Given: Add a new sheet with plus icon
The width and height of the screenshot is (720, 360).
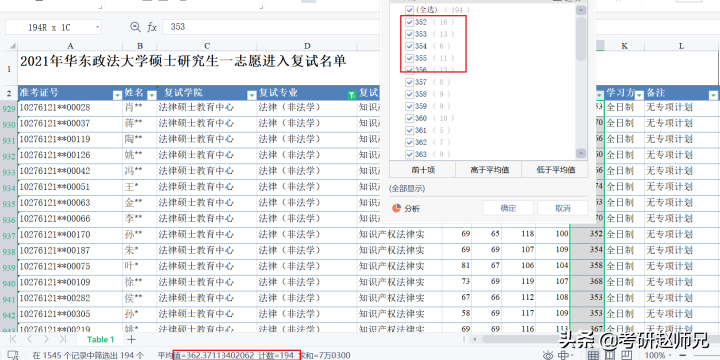Looking at the screenshot, I should pyautogui.click(x=131, y=339).
